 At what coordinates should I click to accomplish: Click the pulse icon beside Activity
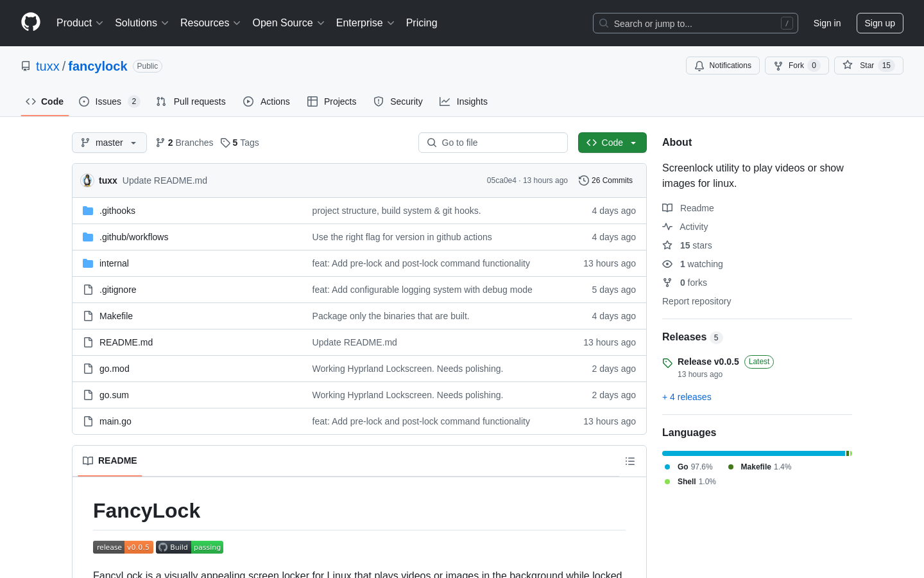(x=667, y=227)
